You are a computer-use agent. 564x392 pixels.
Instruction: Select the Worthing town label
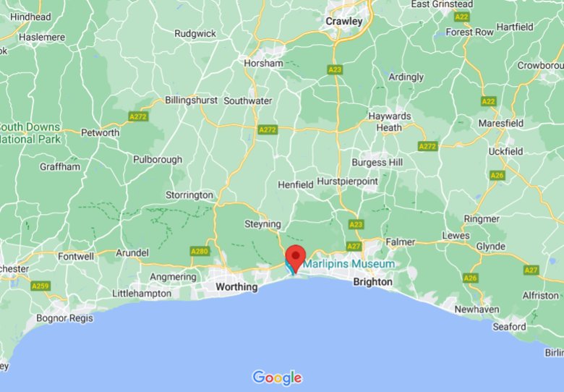coord(236,287)
